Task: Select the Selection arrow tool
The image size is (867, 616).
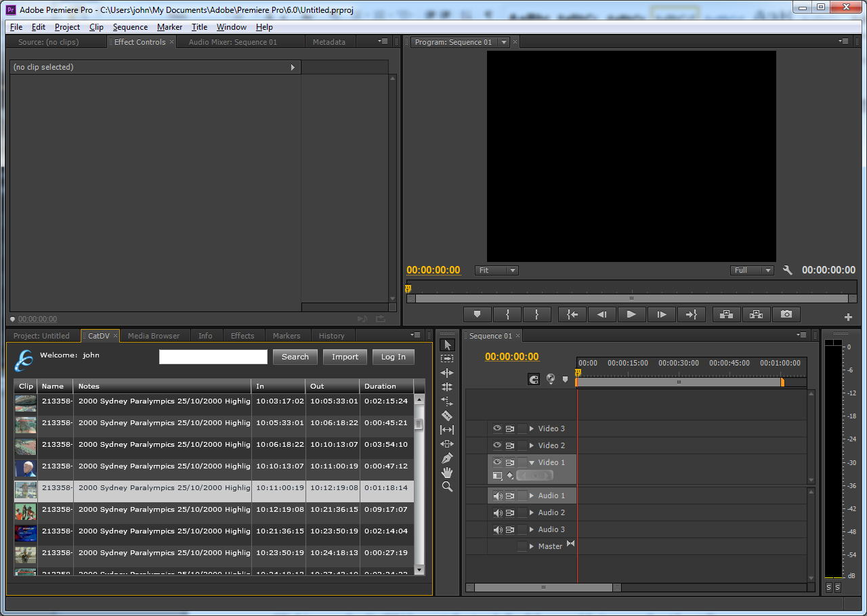Action: (x=447, y=345)
